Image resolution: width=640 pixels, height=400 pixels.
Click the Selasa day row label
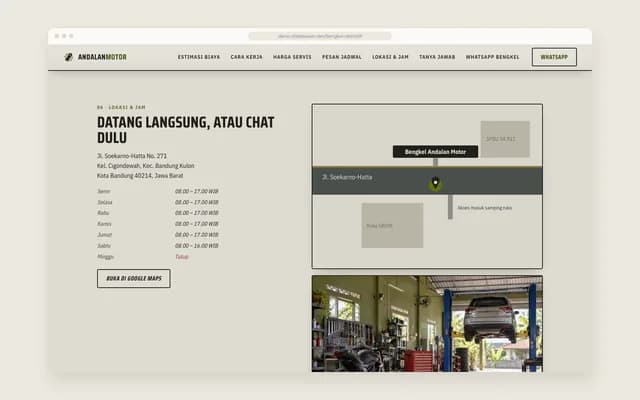pyautogui.click(x=104, y=202)
